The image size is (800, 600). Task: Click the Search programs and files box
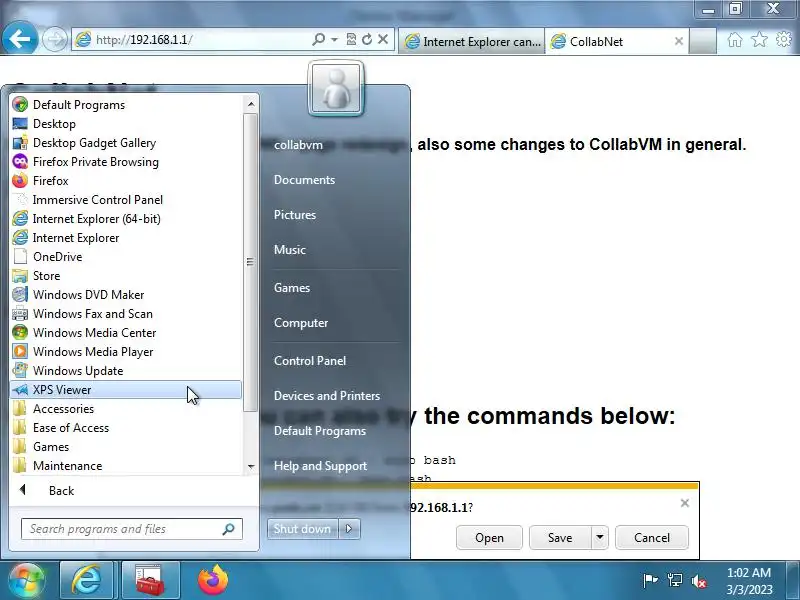pos(132,529)
